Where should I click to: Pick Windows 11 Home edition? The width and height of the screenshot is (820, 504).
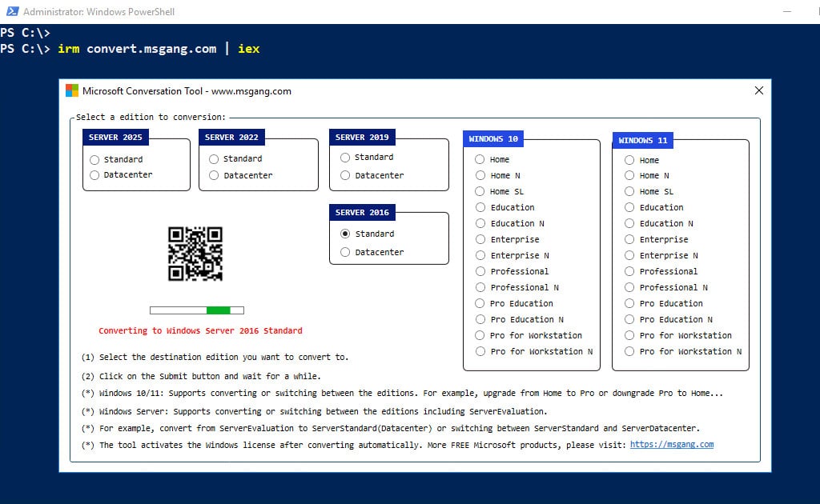click(629, 160)
